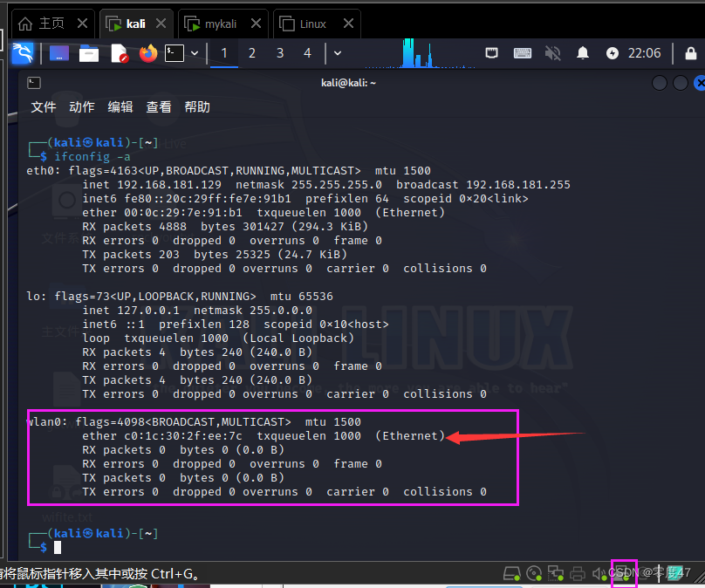This screenshot has width=705, height=588.
Task: Open the 查看 menu in terminal
Action: click(x=159, y=107)
